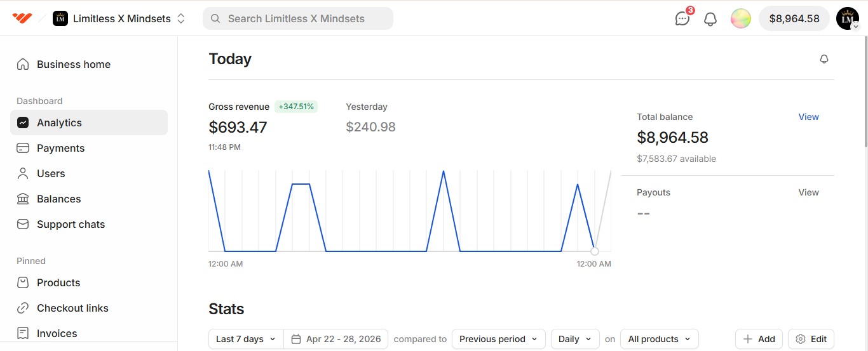Select Analytics in the sidebar

coord(89,123)
